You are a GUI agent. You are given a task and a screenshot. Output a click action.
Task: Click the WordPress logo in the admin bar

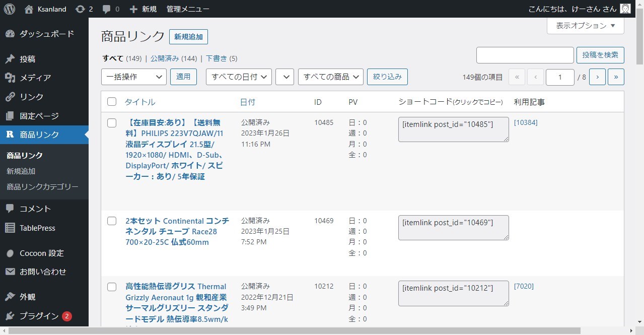9,9
